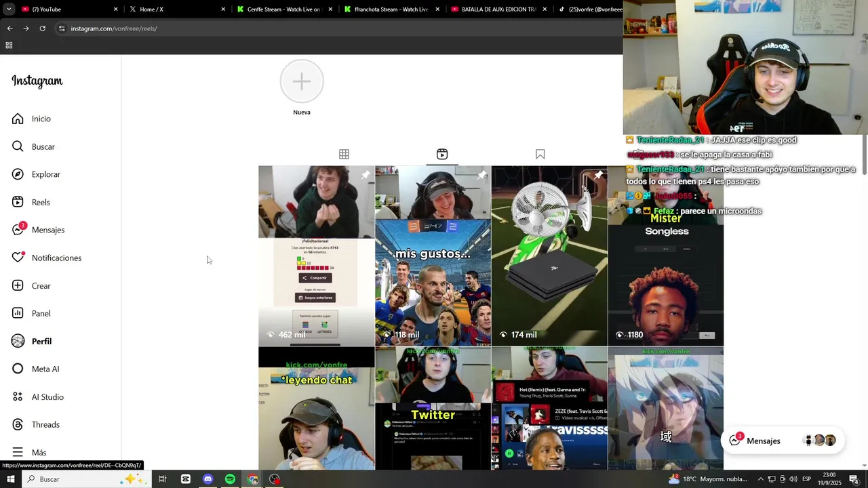Go forward in the browser
Screen dimensions: 868x488
pyautogui.click(x=26, y=28)
